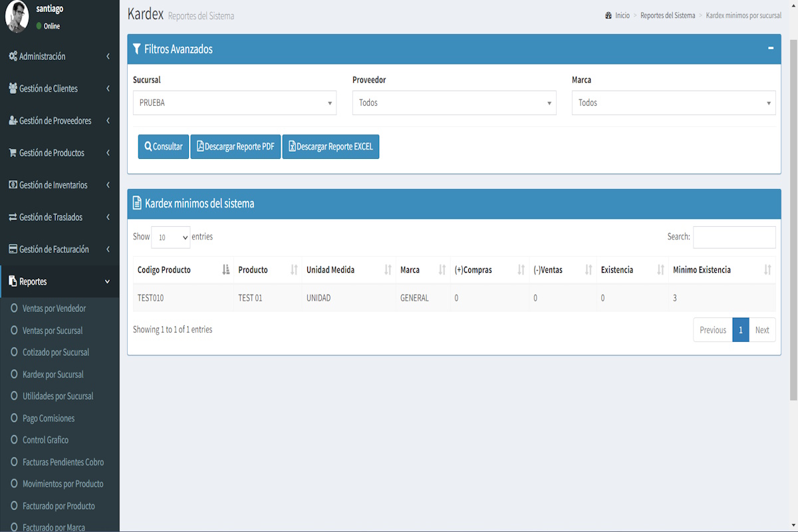Collapse the Filtros Avanzados panel

771,49
